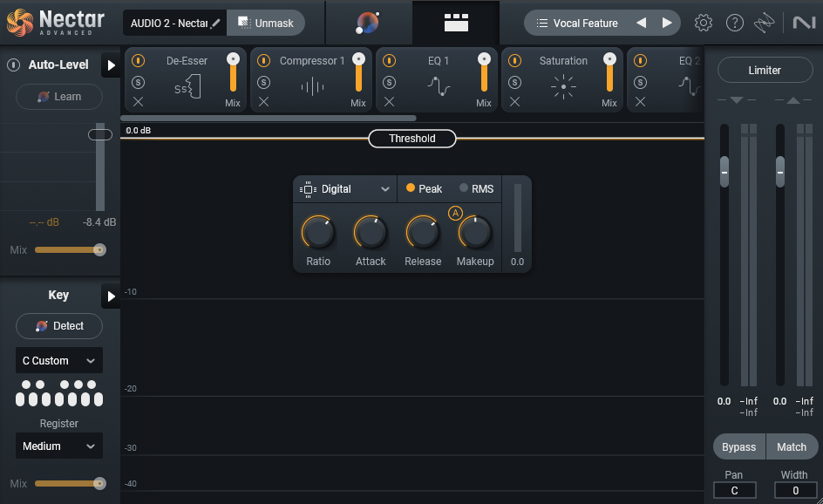
Task: Toggle the Auto-Level power button
Action: (x=14, y=65)
